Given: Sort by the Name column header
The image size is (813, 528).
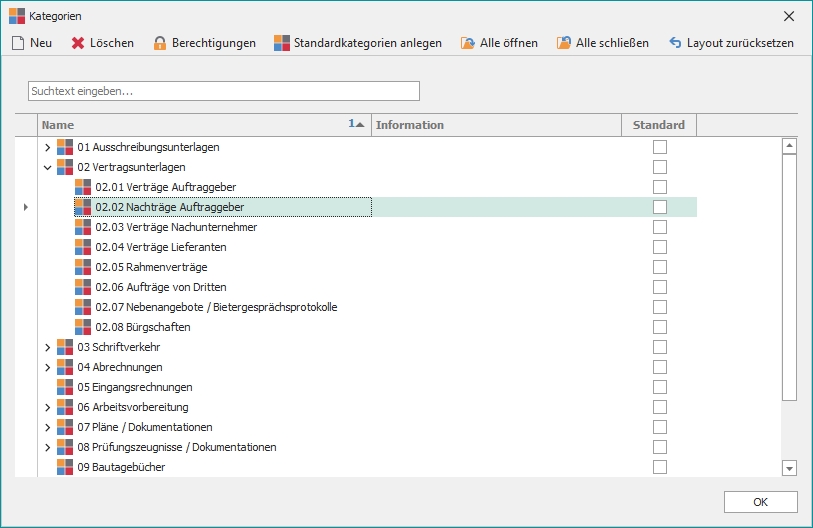Looking at the screenshot, I should click(x=204, y=125).
